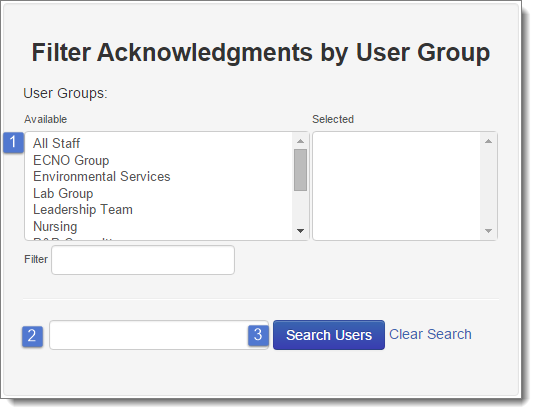Image resolution: width=537 pixels, height=414 pixels.
Task: Select Nursing in the Available list
Action: coord(55,226)
